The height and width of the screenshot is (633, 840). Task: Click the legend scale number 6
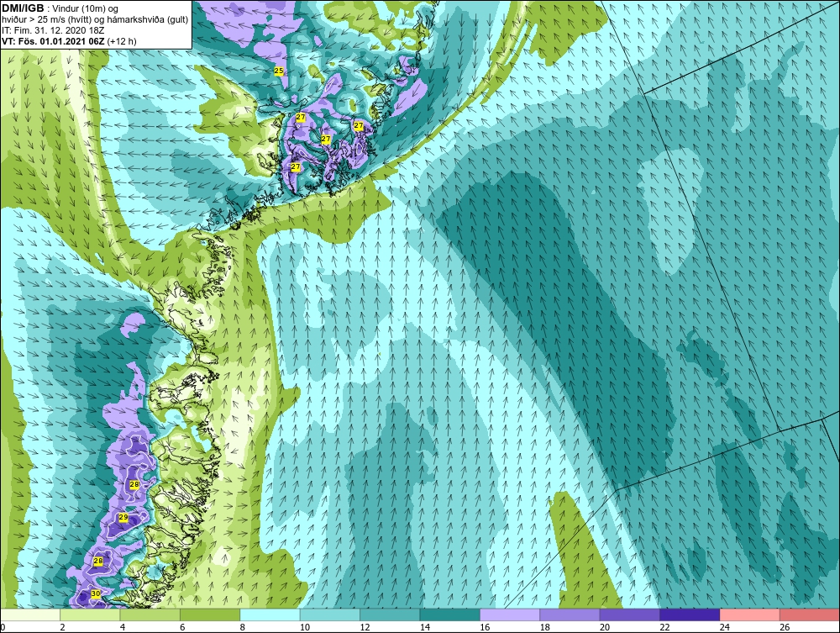pos(182,627)
